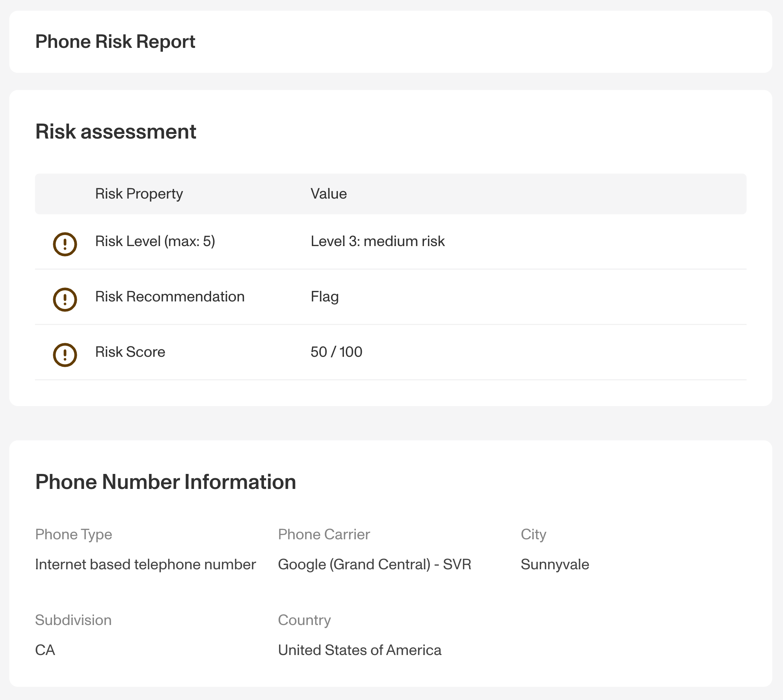This screenshot has height=700, width=783.
Task: Click the warning icon beside Risk Score
Action: (65, 355)
